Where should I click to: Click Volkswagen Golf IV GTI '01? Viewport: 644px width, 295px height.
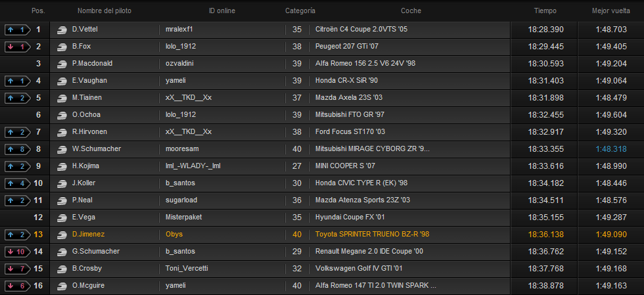click(x=359, y=269)
